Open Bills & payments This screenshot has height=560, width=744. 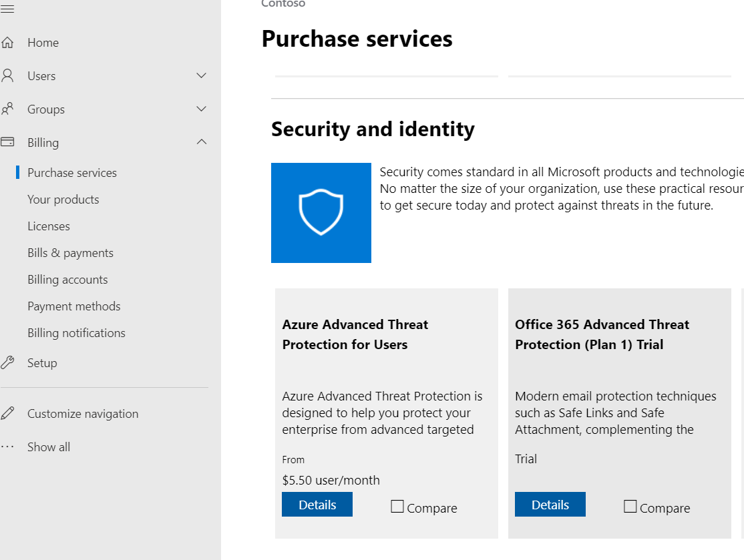pos(70,253)
